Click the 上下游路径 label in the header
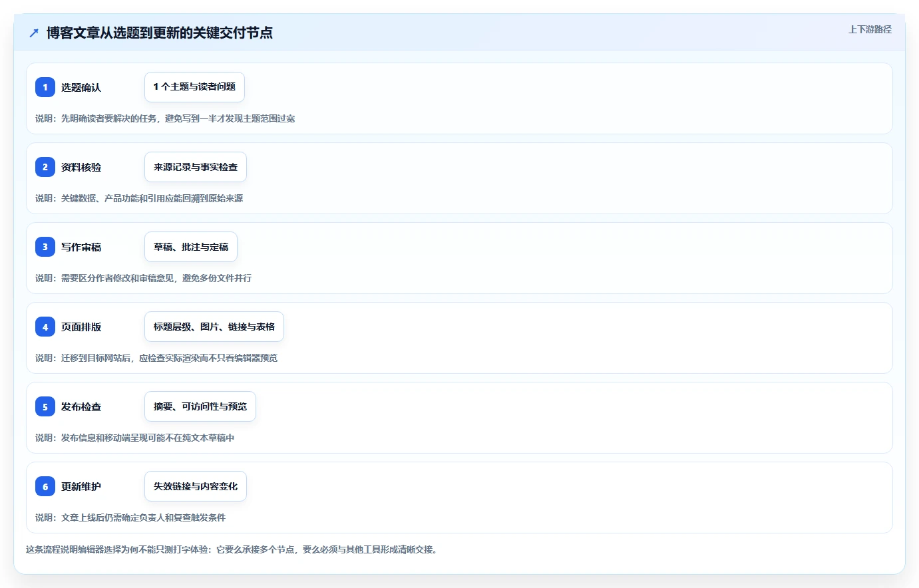Image resolution: width=919 pixels, height=588 pixels. click(870, 29)
